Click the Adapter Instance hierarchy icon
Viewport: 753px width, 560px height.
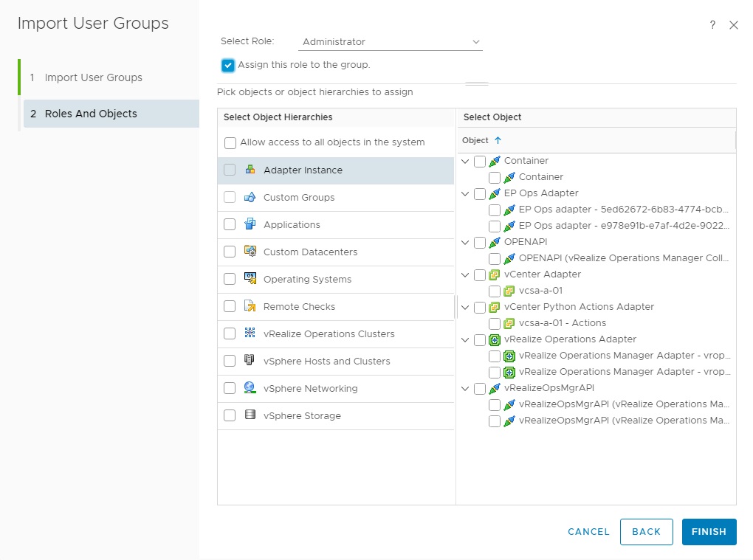(250, 170)
